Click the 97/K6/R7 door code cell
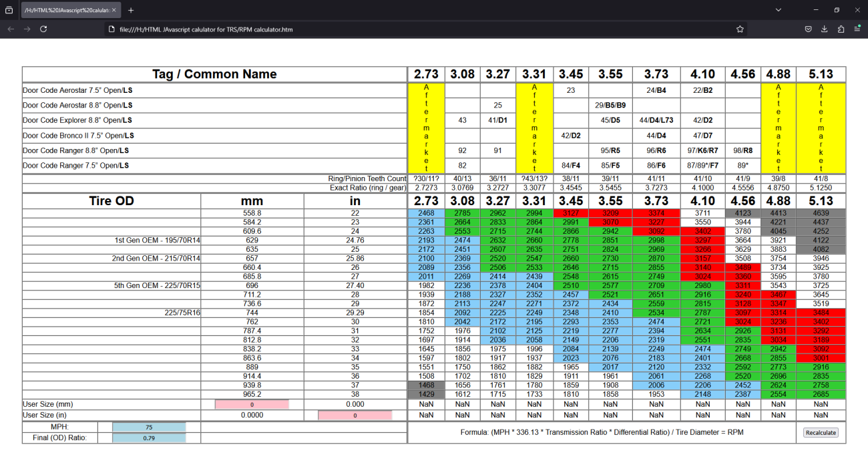 point(702,150)
